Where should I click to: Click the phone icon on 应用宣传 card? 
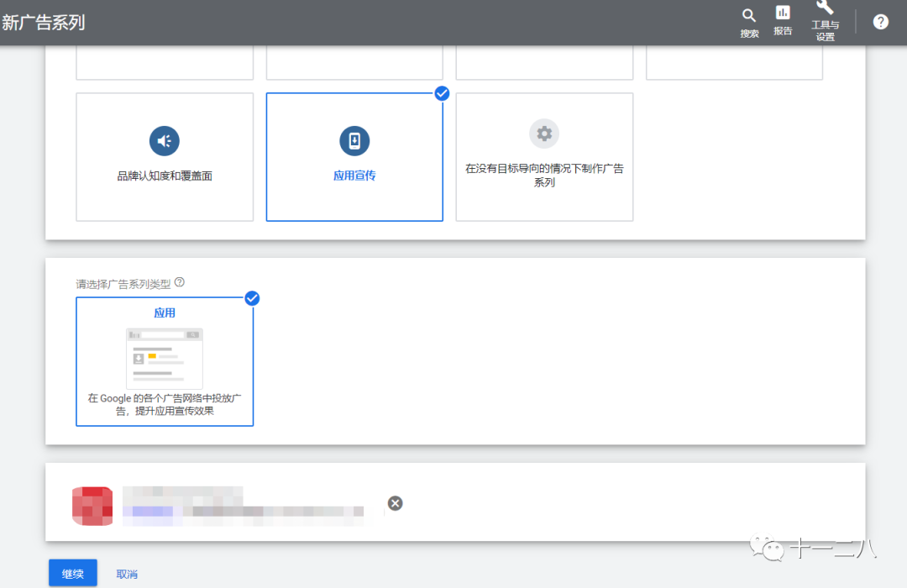point(354,140)
